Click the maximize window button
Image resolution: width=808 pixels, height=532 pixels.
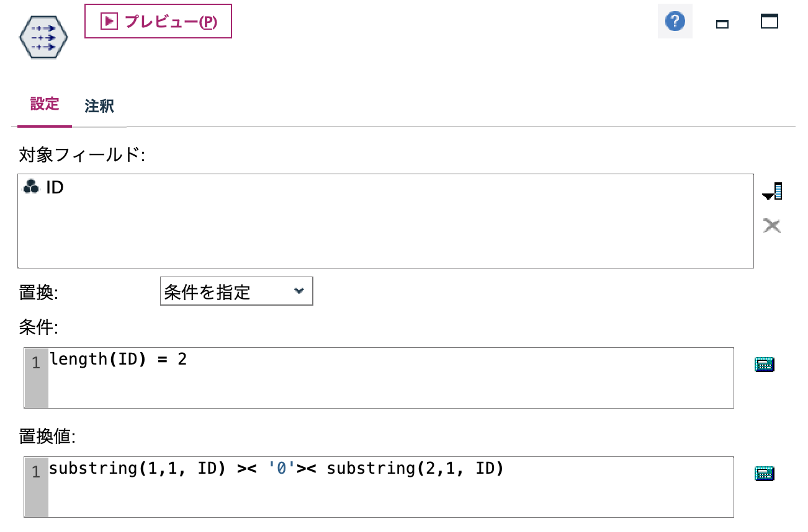(770, 20)
